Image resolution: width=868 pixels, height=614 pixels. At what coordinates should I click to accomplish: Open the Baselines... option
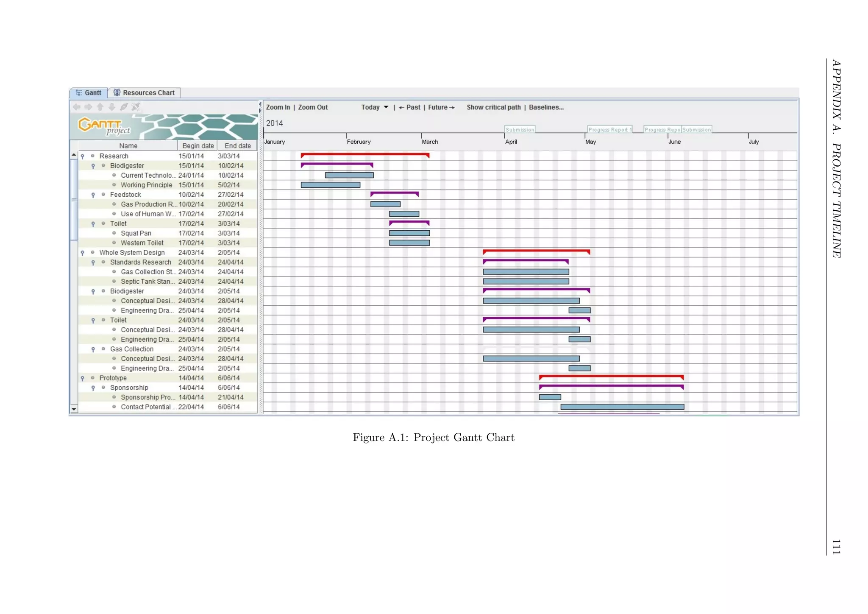click(x=546, y=107)
